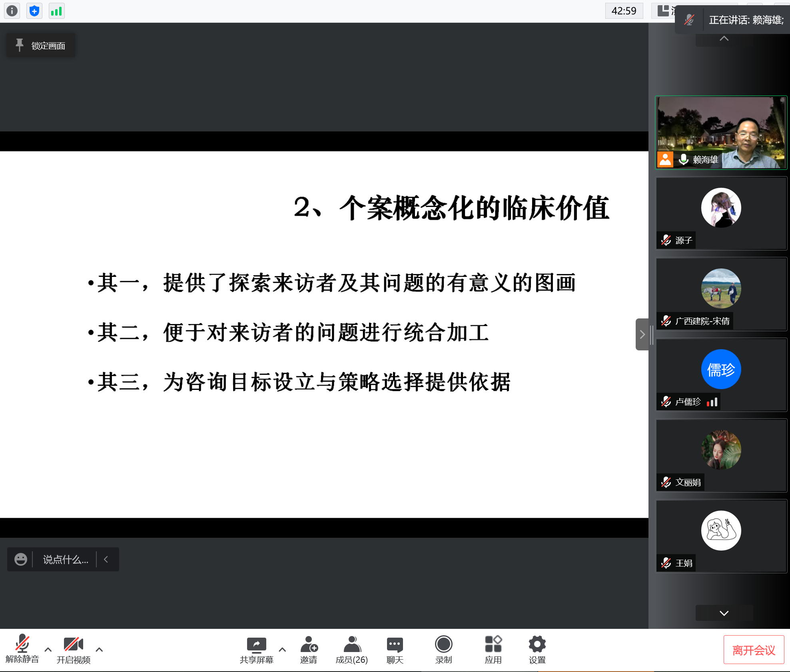Image resolution: width=790 pixels, height=672 pixels.
Task: Expand share options arrow beside 共享屏幕
Action: pos(282,650)
